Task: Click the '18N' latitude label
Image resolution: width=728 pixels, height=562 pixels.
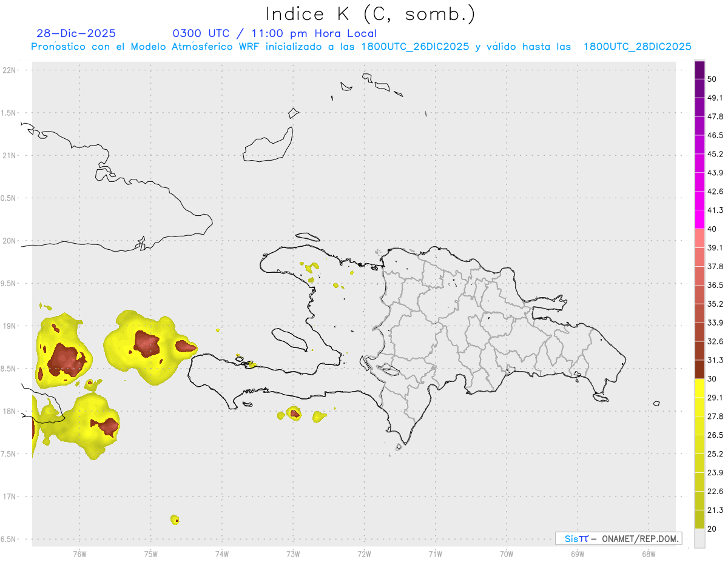Action: [x=9, y=411]
